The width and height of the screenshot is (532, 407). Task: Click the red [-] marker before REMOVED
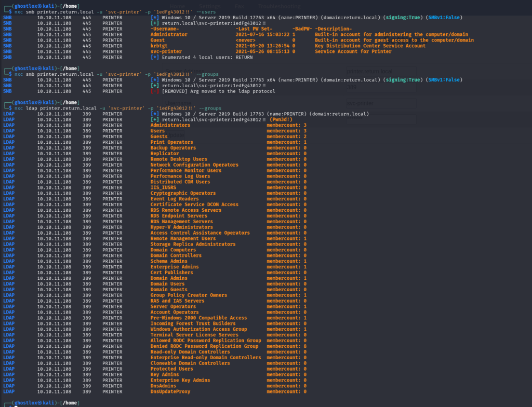(155, 91)
